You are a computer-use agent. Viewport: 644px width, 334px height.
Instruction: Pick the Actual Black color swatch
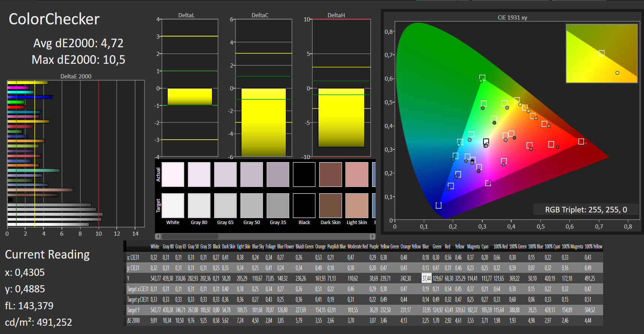click(304, 175)
